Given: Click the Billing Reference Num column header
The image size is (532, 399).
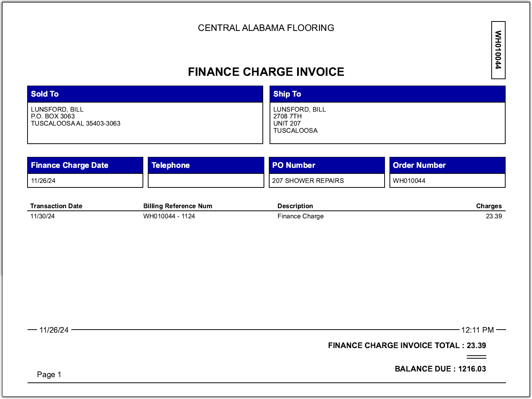Looking at the screenshot, I should [x=178, y=206].
